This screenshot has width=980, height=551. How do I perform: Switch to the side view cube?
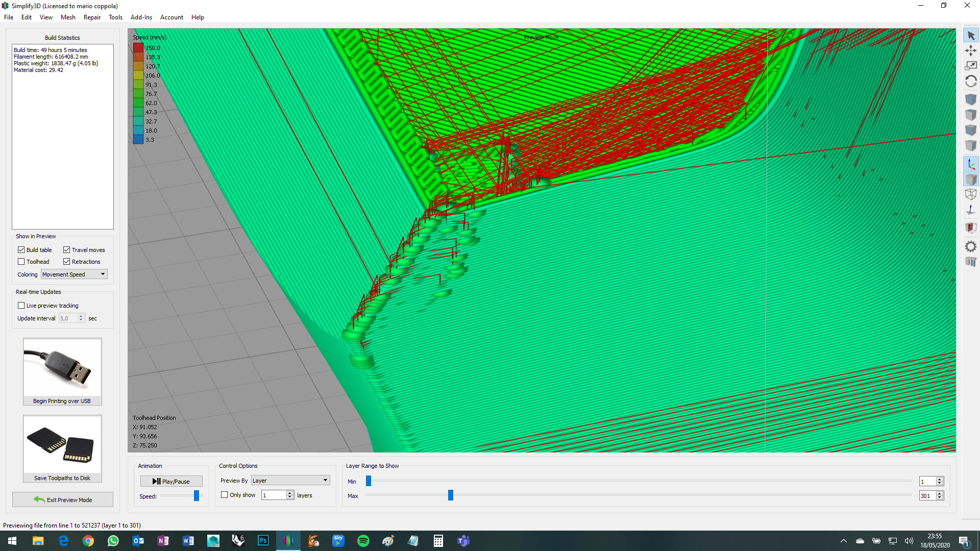click(x=971, y=146)
